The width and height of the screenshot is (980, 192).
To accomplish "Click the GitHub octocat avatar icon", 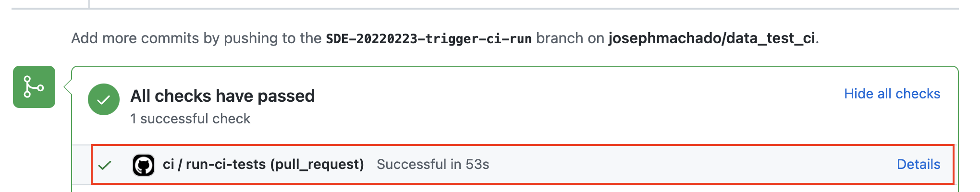I will click(x=143, y=165).
